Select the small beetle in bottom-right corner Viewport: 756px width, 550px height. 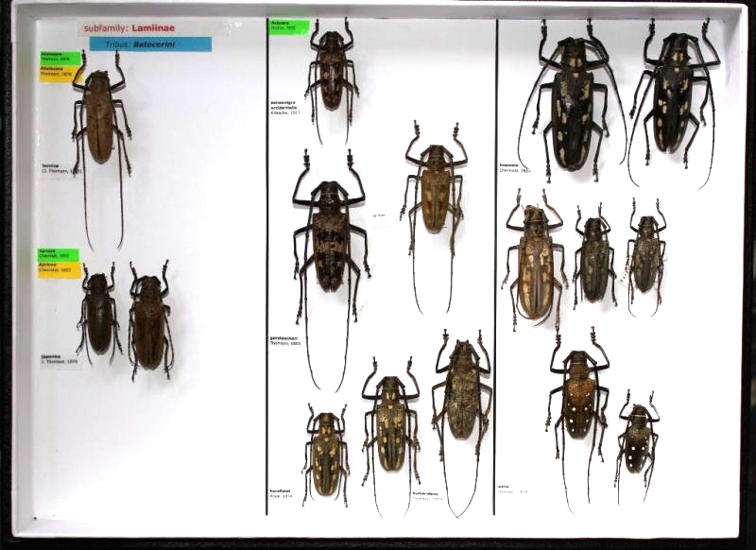pyautogui.click(x=638, y=438)
